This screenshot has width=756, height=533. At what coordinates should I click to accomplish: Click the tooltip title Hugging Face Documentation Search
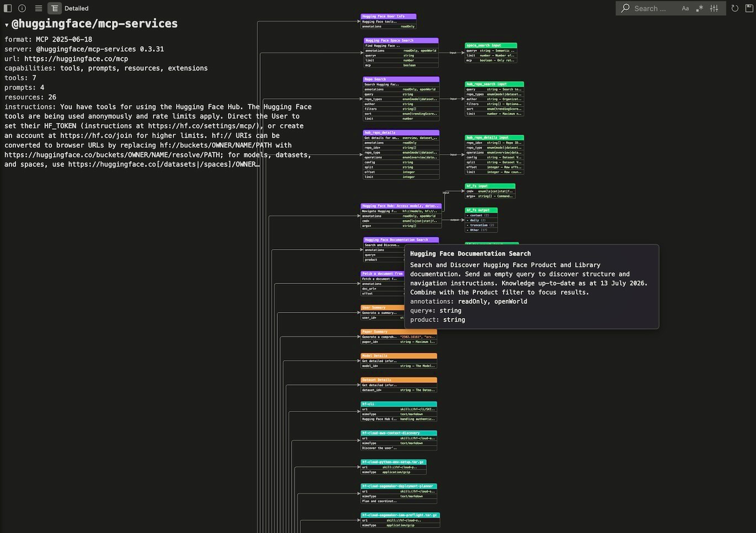coord(470,254)
